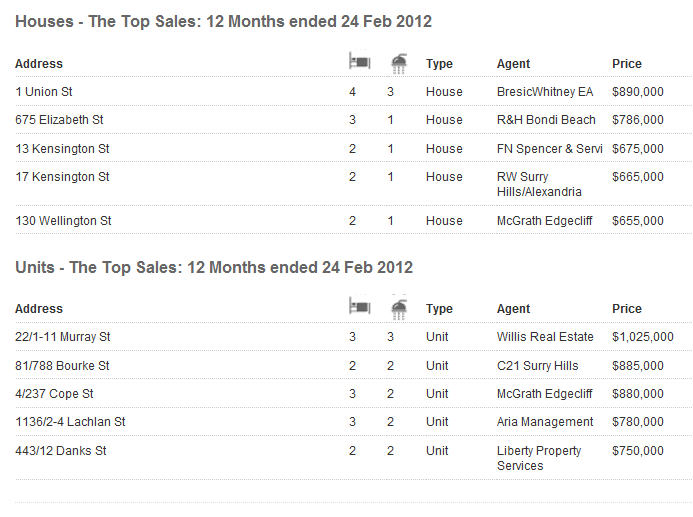Open the 1 Union St listing
Viewport: 693px width, 517px height.
[x=44, y=92]
